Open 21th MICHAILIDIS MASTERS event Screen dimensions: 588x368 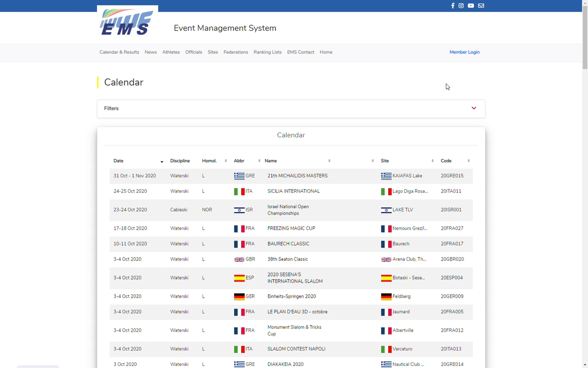(297, 176)
